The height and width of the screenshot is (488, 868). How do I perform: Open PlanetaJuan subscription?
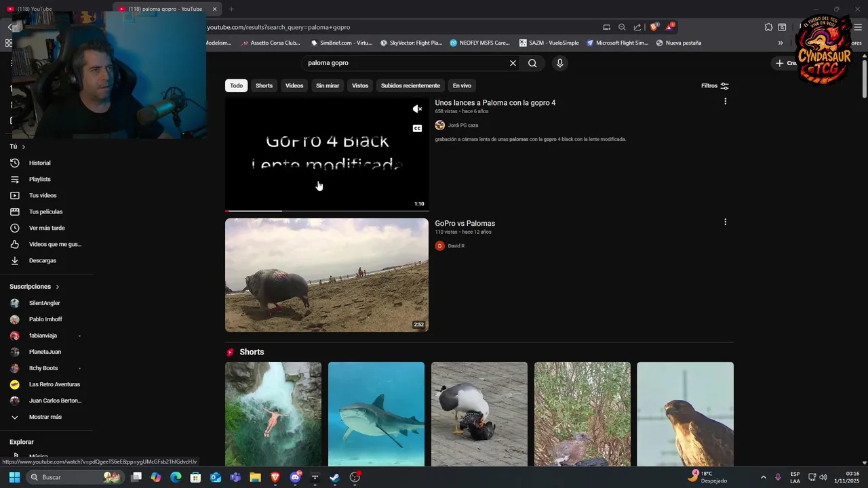tap(46, 352)
